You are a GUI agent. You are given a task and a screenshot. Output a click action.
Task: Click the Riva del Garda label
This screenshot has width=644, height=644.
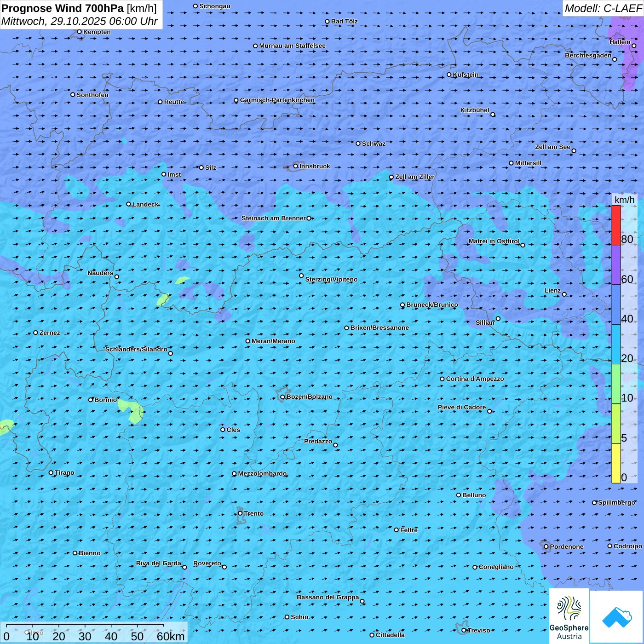[159, 563]
